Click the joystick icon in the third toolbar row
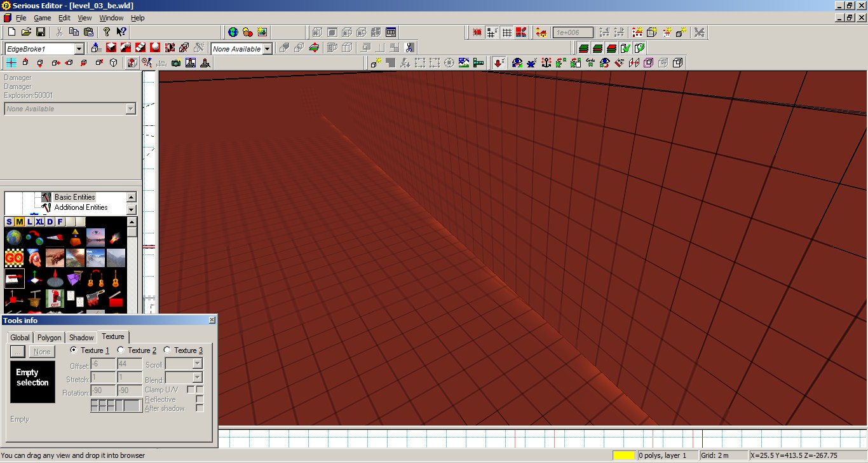The width and height of the screenshot is (868, 463). tap(205, 62)
